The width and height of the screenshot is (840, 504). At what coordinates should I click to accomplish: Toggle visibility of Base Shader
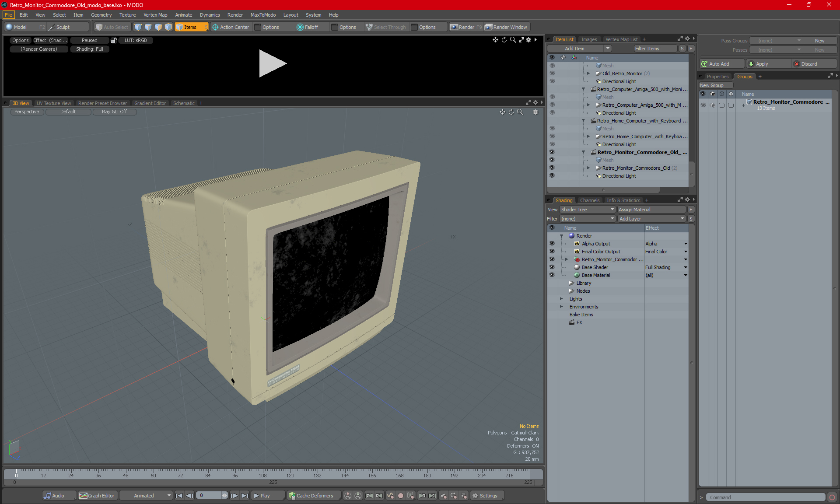[552, 267]
